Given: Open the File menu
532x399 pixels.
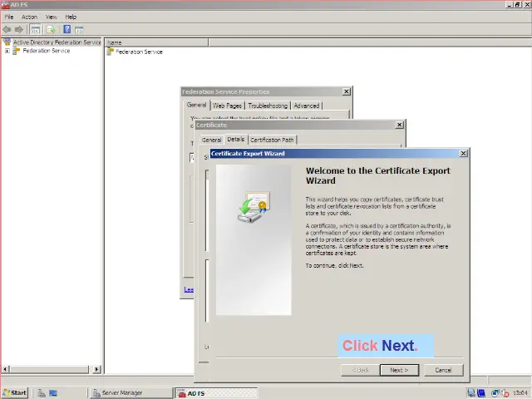Looking at the screenshot, I should 9,17.
